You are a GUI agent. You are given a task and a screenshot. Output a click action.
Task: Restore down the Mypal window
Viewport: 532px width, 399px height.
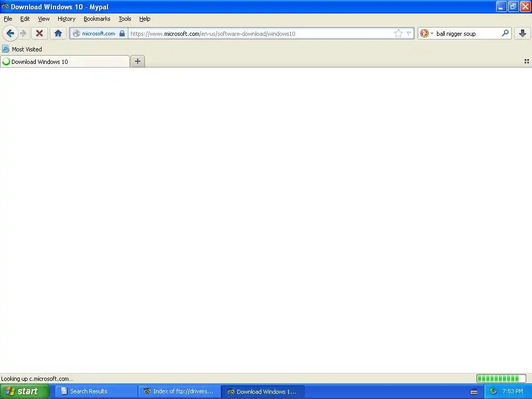click(x=513, y=6)
